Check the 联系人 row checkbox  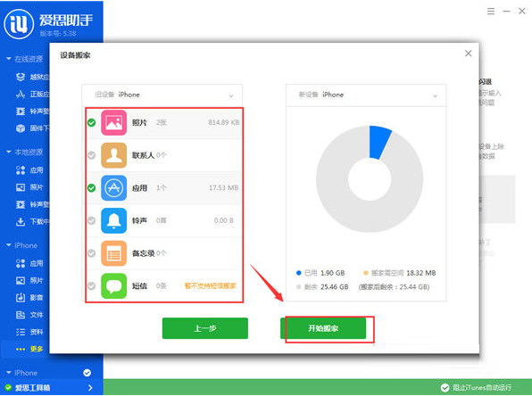click(x=91, y=155)
